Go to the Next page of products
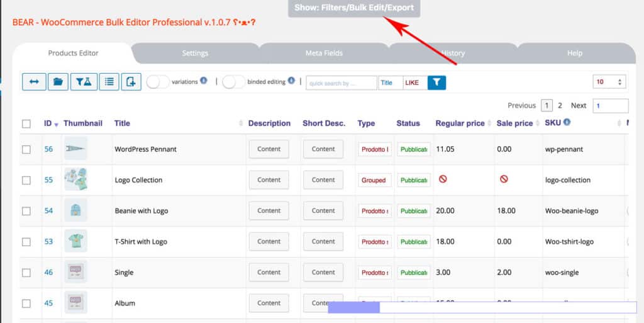The width and height of the screenshot is (644, 323). [579, 106]
